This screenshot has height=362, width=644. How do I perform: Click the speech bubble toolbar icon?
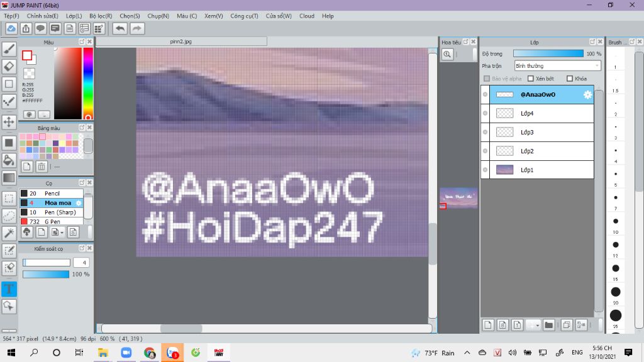pyautogui.click(x=40, y=28)
